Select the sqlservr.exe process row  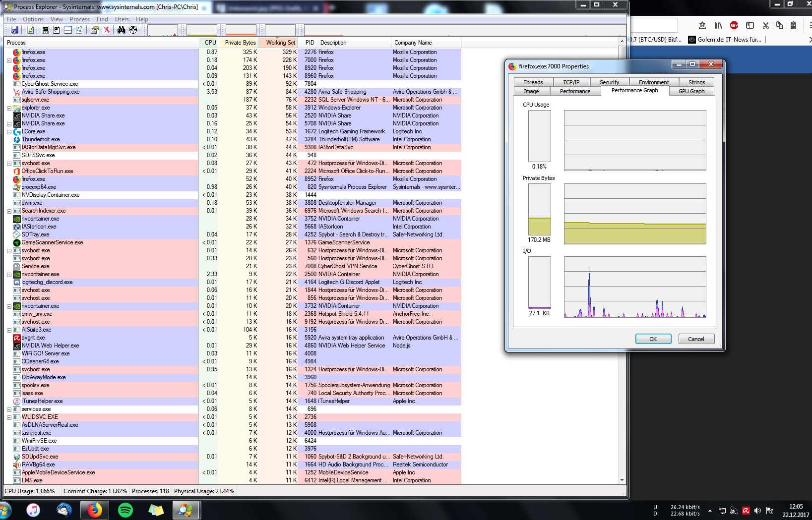tap(233, 100)
